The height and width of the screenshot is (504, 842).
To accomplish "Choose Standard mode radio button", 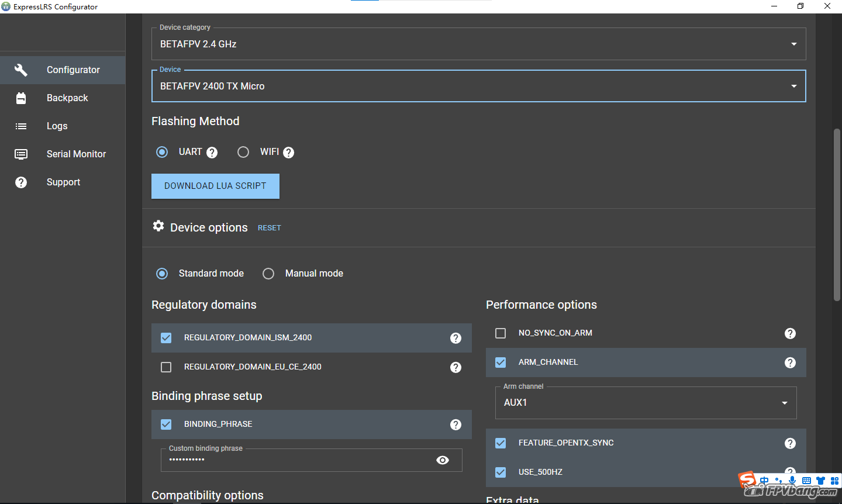I will tap(162, 274).
